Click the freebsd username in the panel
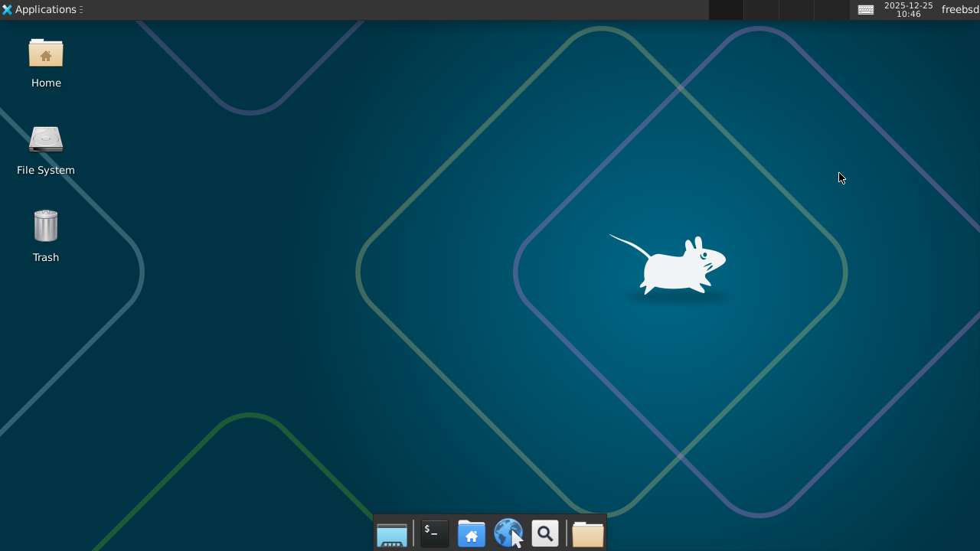Image resolution: width=980 pixels, height=551 pixels. click(x=959, y=9)
